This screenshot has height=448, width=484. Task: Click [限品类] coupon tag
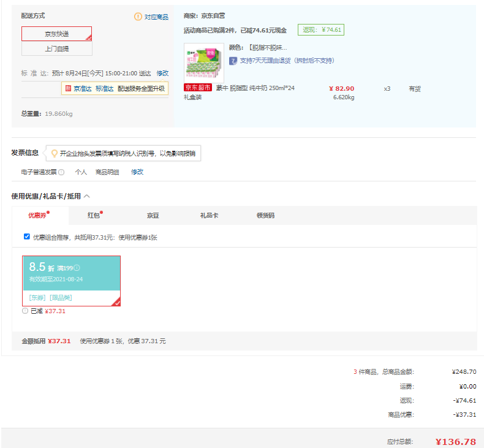point(61,298)
